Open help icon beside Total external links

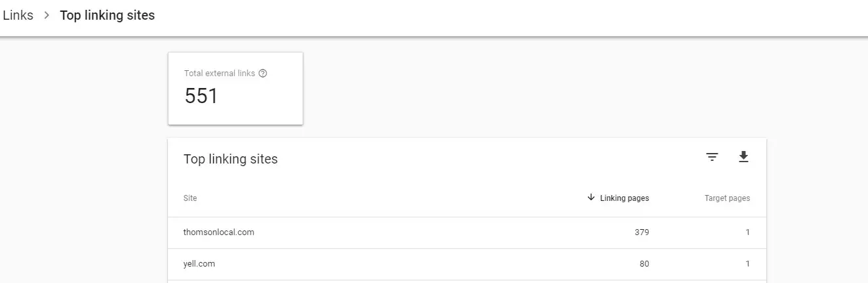[x=263, y=74]
